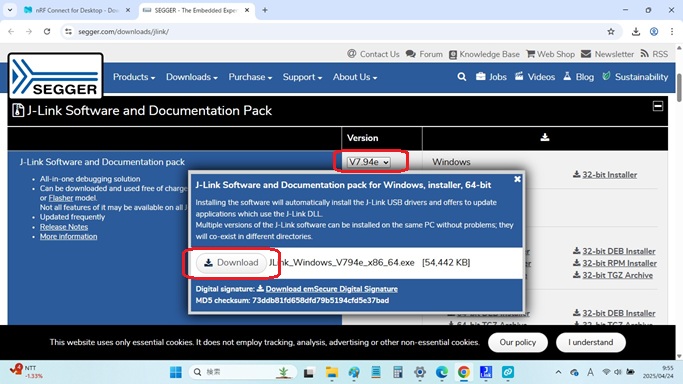Screen dimensions: 683x384
Task: Open the Flasher model link
Action: pos(61,198)
